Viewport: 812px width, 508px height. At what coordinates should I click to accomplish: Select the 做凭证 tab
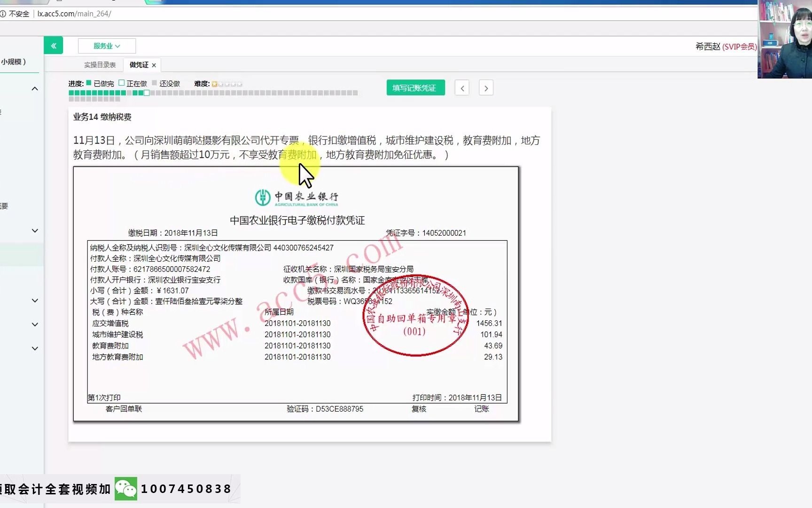click(x=139, y=65)
